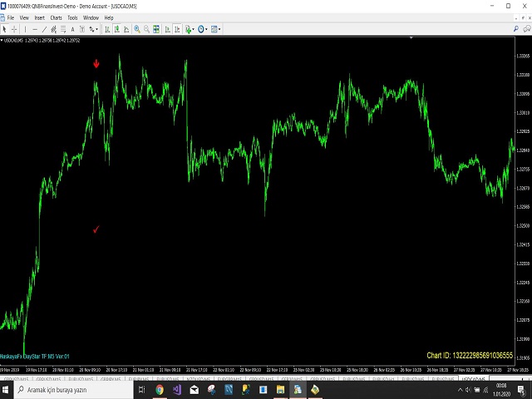Pick the Vertical Line drawing tool
532x399 pixels.
(x=25, y=30)
